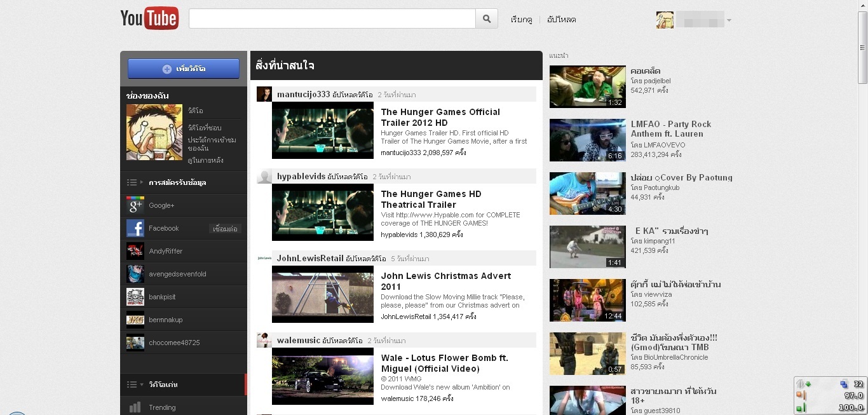Play LMFAO Party Rock Anthem thumbnail

click(x=588, y=140)
